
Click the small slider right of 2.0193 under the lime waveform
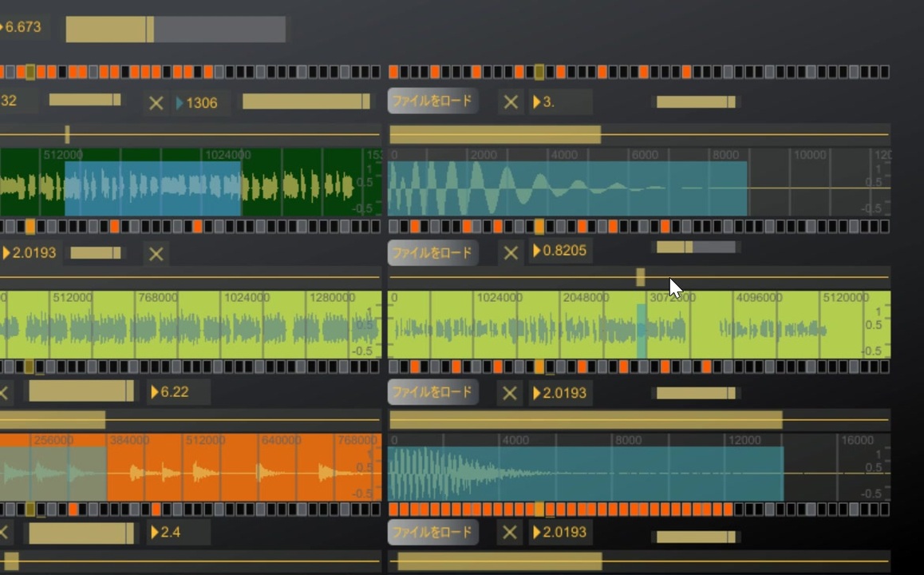(x=696, y=393)
